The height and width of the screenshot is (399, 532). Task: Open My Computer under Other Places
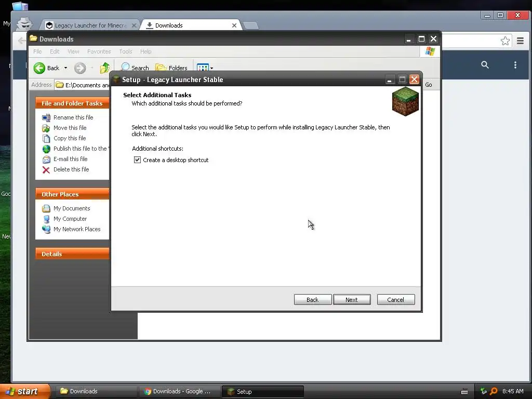(x=70, y=219)
